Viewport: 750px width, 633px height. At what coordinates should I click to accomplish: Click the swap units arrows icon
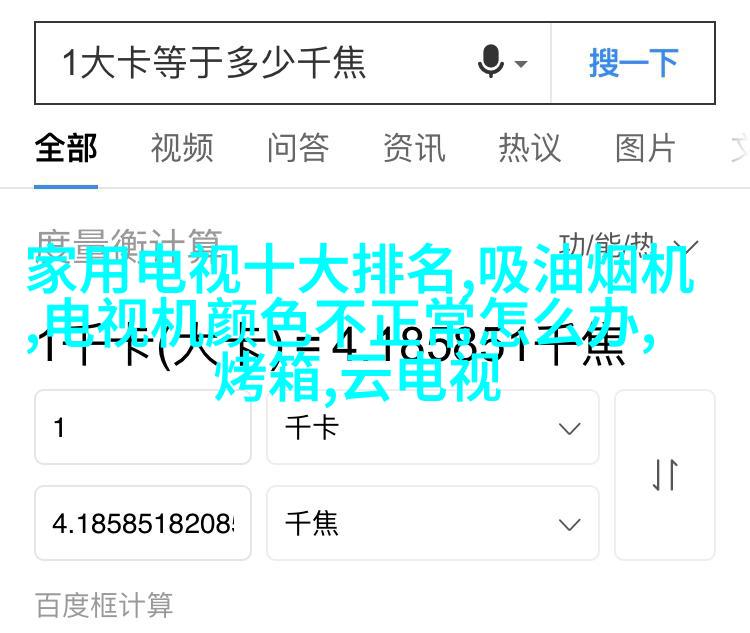point(665,475)
